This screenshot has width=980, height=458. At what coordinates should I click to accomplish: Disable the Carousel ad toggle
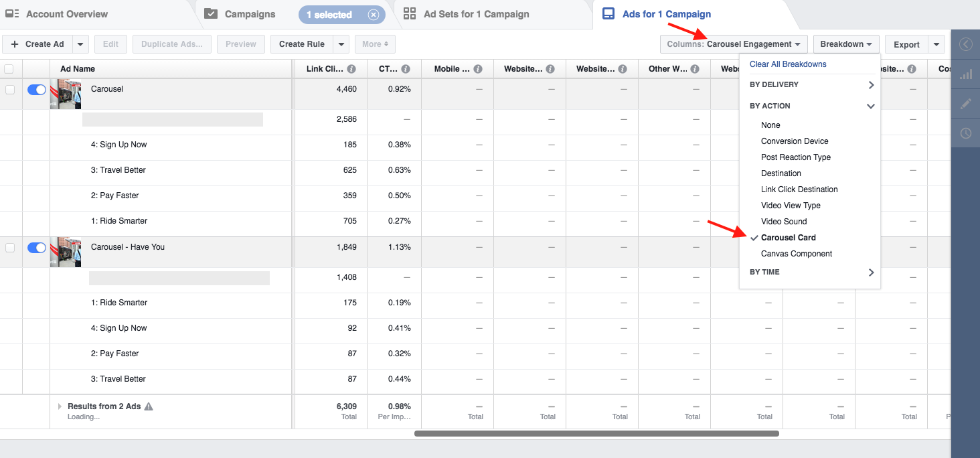point(36,89)
